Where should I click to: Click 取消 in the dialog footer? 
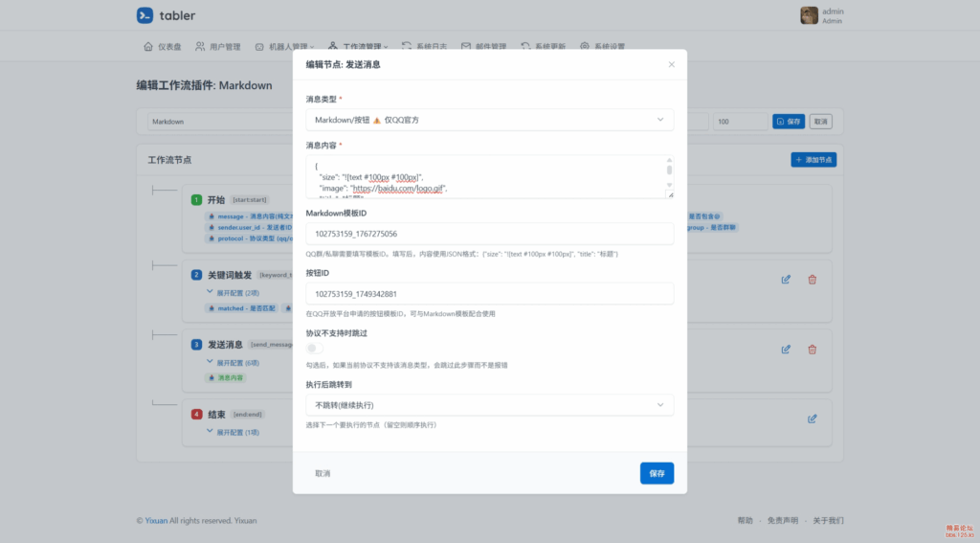pos(323,473)
